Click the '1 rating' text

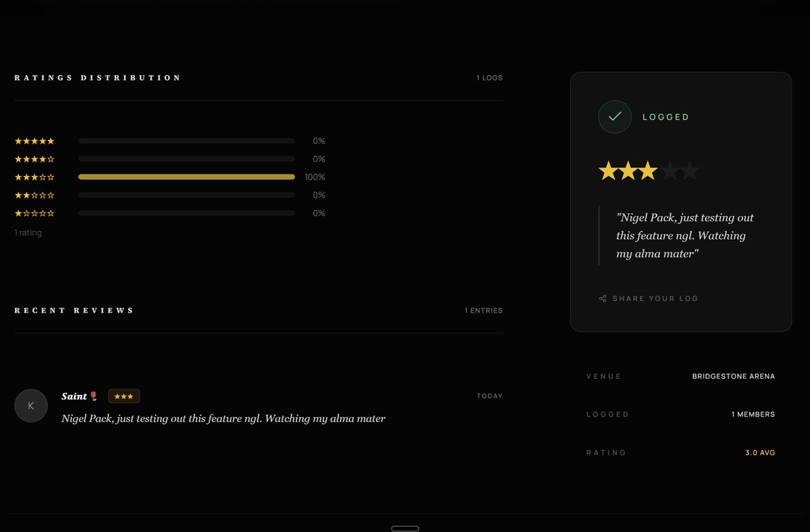click(x=28, y=233)
